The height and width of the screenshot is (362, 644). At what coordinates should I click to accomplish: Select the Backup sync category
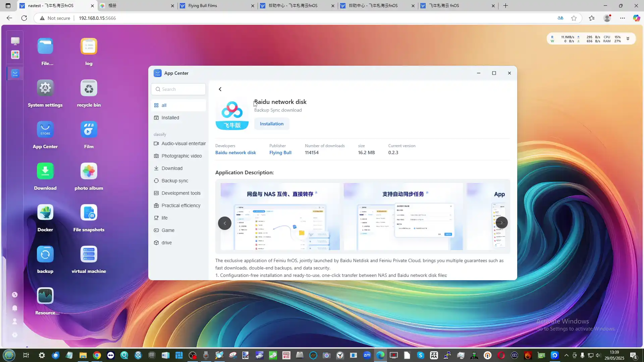[178, 181]
